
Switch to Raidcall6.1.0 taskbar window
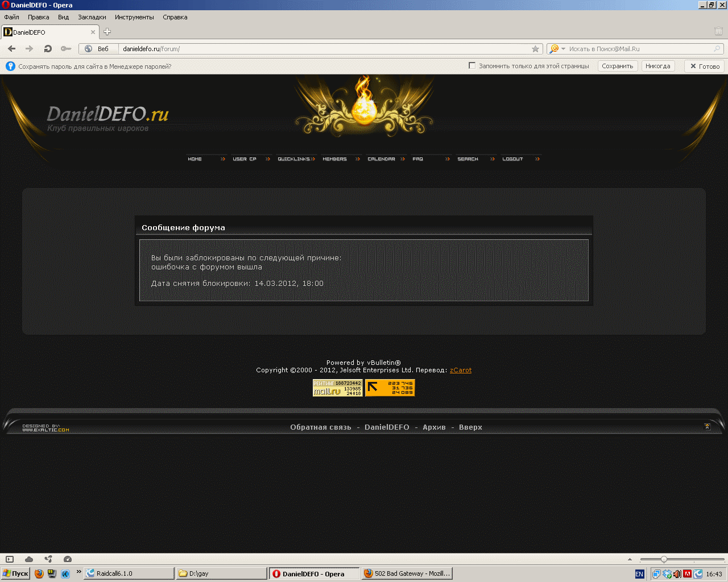click(x=129, y=573)
